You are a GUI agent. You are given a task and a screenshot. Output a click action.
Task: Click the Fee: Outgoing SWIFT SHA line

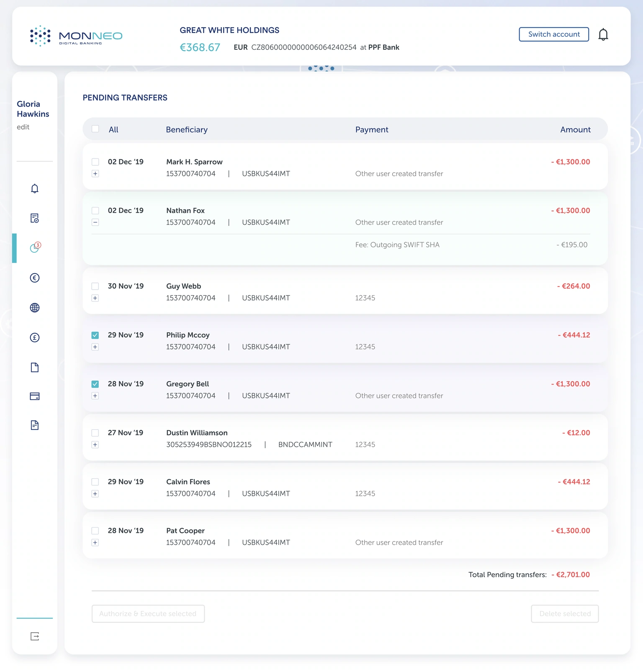point(397,245)
